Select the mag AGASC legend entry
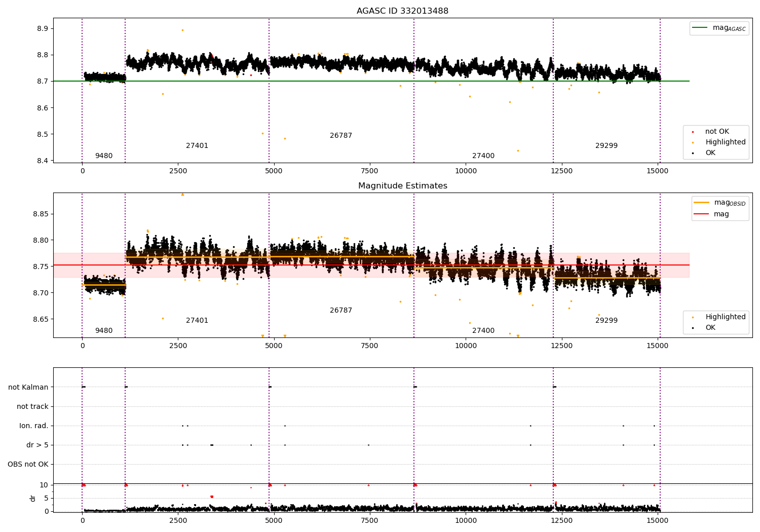The height and width of the screenshot is (532, 760). pyautogui.click(x=719, y=28)
